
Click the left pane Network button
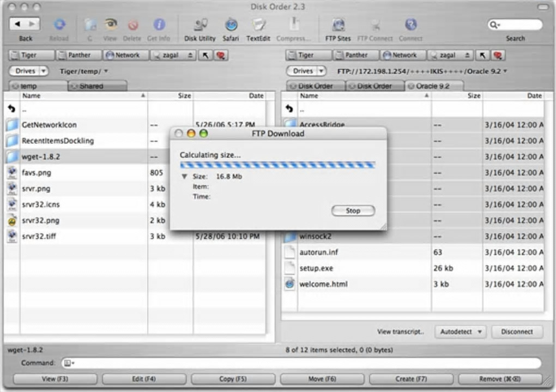125,56
